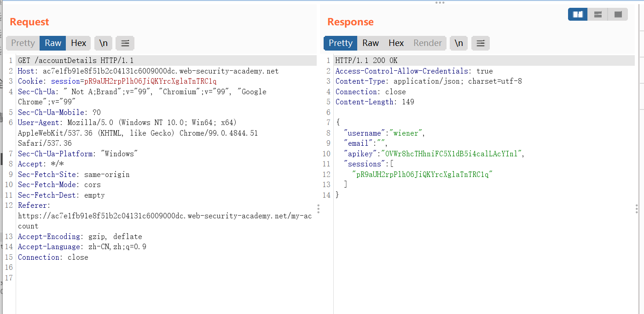
Task: Select side-by-side layout icon
Action: [x=578, y=15]
